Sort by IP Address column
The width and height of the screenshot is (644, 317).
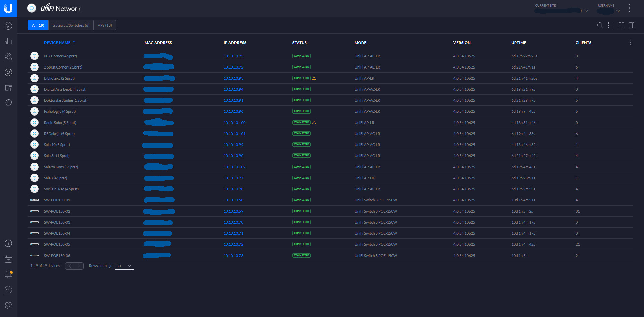pos(235,43)
